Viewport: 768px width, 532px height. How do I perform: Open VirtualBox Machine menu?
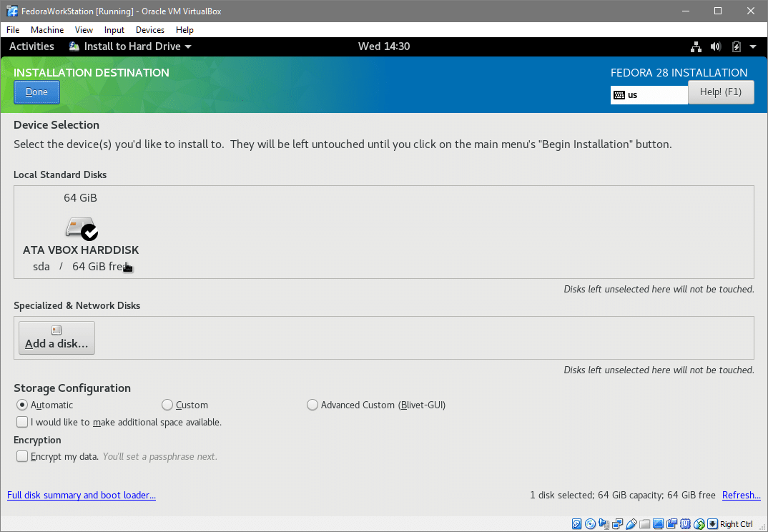[x=47, y=30]
